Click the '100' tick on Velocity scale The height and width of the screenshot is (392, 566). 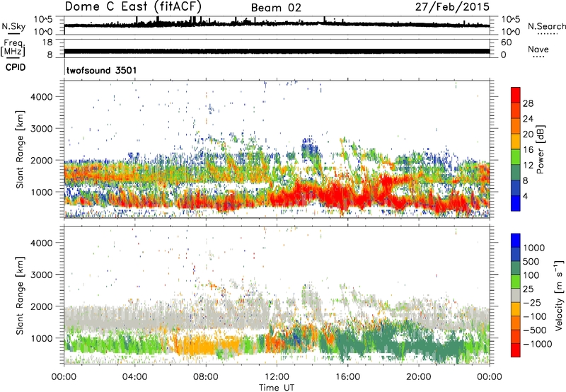(531, 275)
